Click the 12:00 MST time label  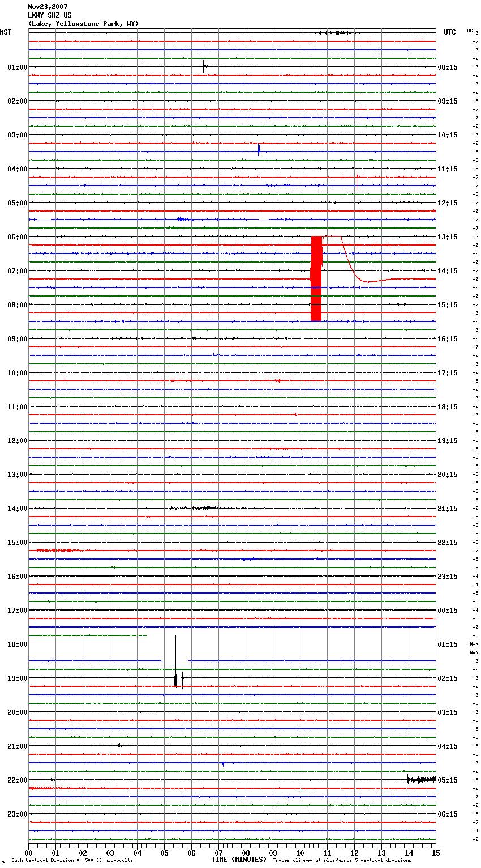pyautogui.click(x=17, y=441)
